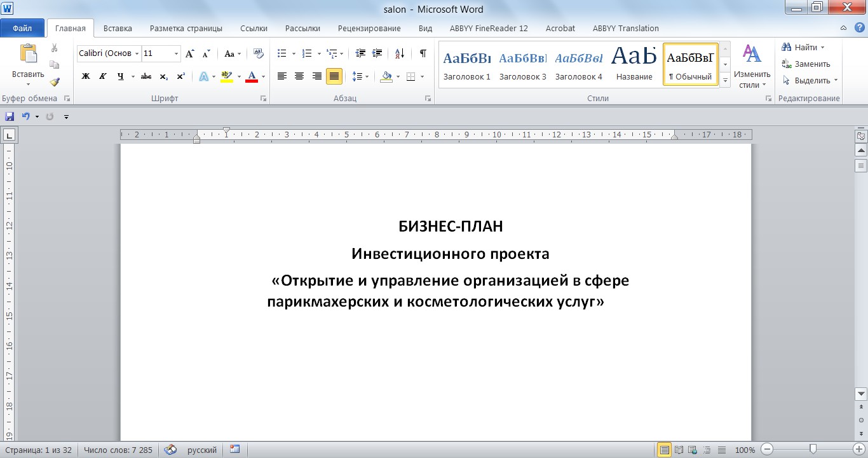Decrease the paragraph indent

(360, 53)
